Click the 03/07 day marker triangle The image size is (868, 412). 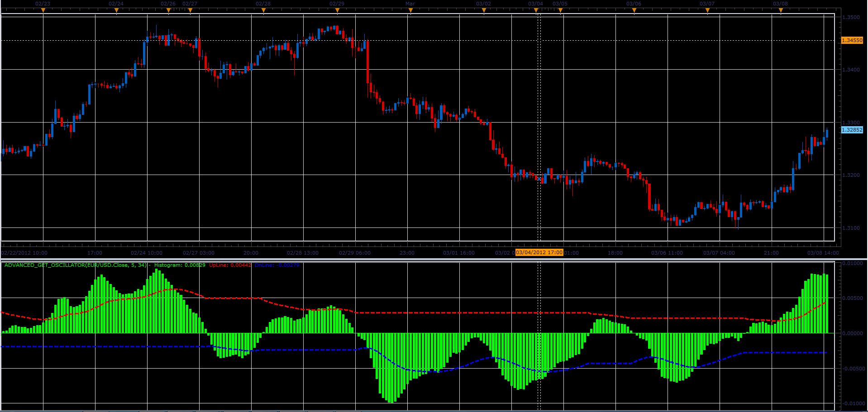(707, 10)
